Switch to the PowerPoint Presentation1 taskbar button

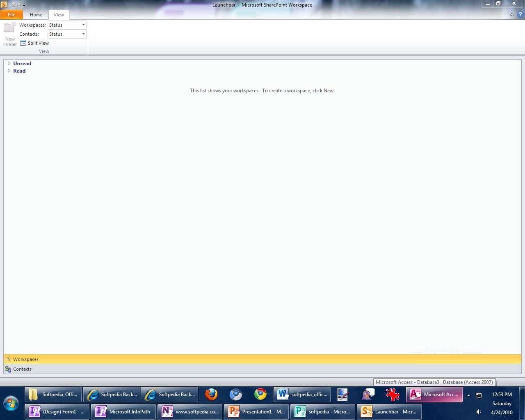pos(257,412)
